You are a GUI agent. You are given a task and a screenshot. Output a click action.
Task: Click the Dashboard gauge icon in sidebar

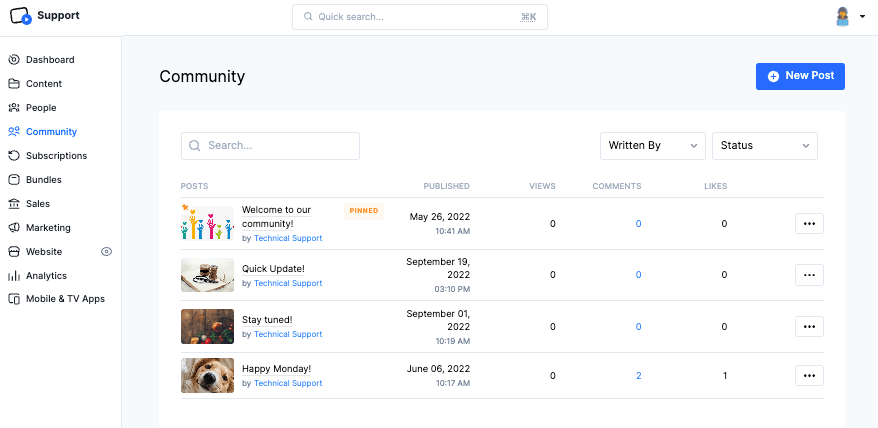(14, 59)
